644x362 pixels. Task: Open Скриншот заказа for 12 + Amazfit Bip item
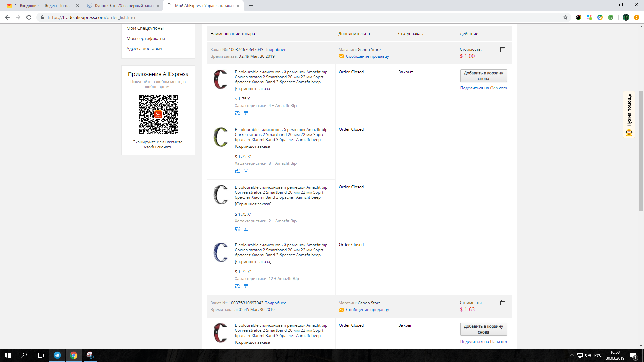[x=253, y=262]
